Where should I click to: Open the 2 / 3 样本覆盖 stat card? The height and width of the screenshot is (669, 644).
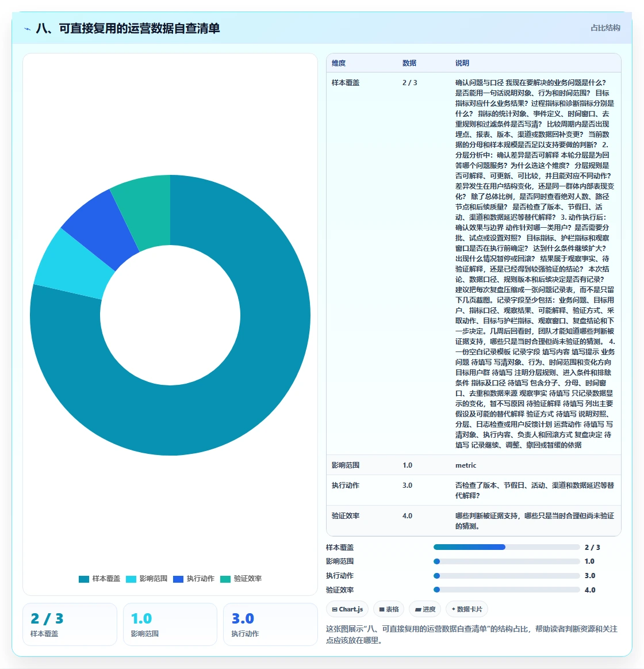[x=70, y=625]
